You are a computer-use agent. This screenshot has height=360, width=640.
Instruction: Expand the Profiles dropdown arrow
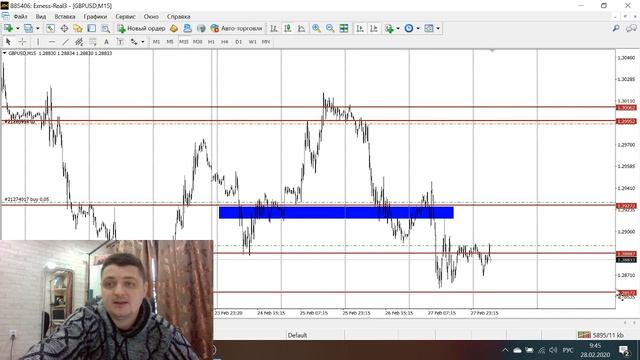(38, 29)
